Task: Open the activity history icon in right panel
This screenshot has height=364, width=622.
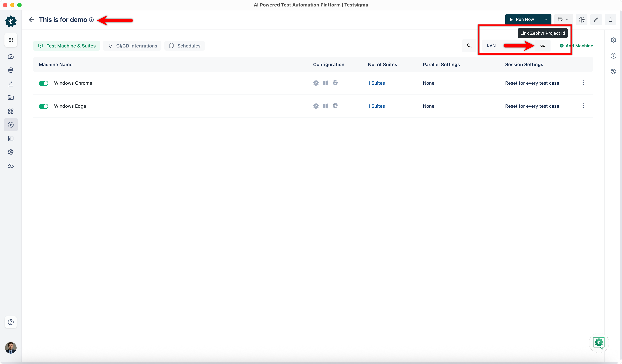Action: (x=613, y=72)
